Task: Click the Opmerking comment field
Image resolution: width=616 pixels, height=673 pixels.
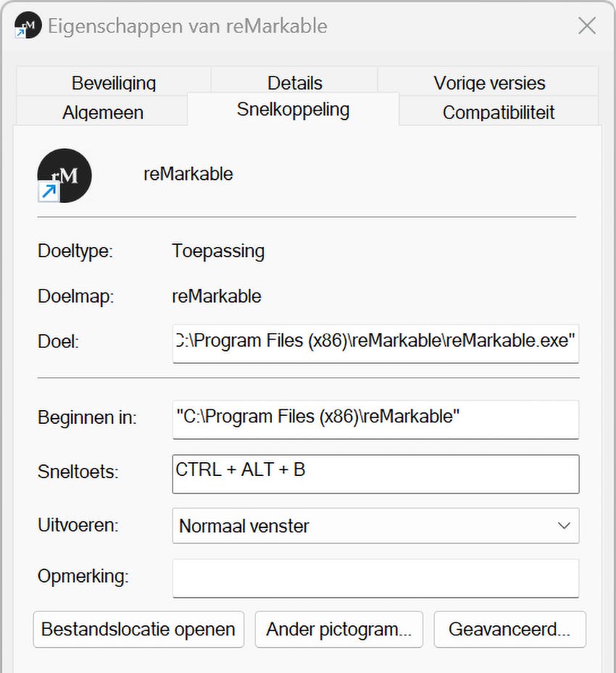Action: click(x=375, y=578)
